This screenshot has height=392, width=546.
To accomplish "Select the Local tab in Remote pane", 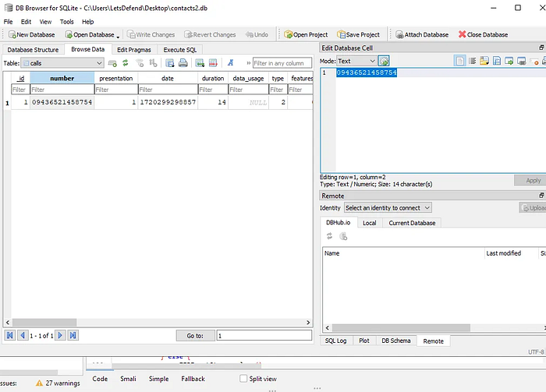I will (370, 223).
